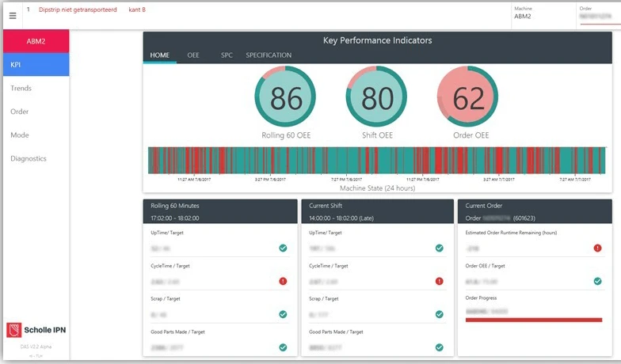Open the hamburger menu icon

coord(12,16)
